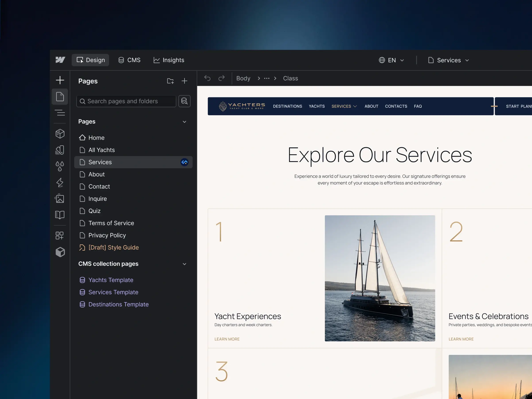Select the Events & Celebrations card title
This screenshot has width=532, height=399.
488,316
